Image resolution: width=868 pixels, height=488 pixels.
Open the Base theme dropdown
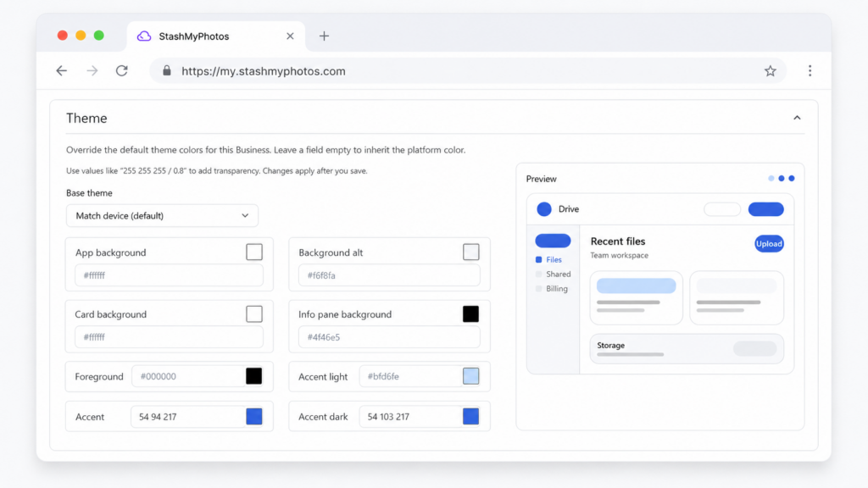(x=162, y=216)
